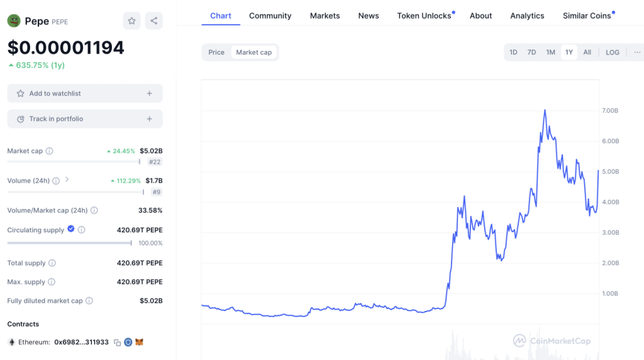Open the Analytics tab

tap(527, 16)
